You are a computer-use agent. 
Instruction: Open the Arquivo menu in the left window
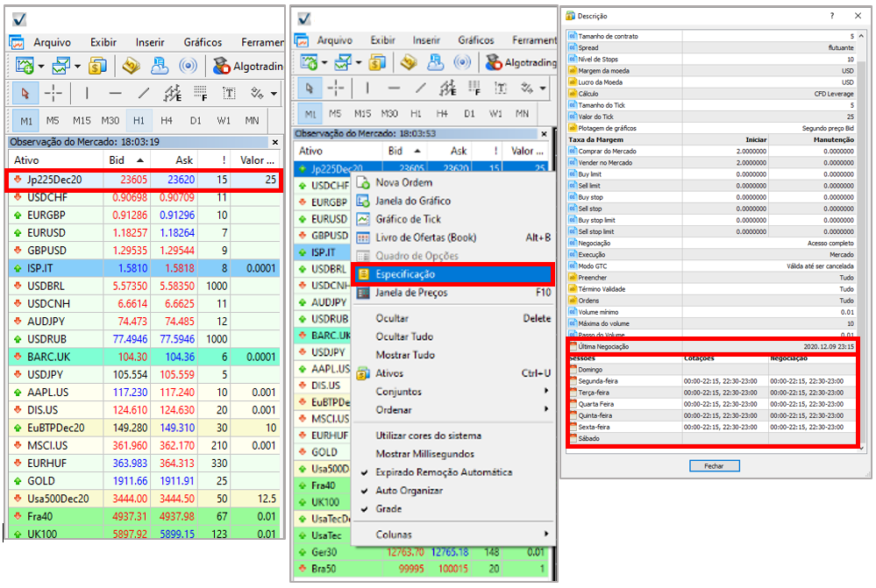click(x=52, y=42)
